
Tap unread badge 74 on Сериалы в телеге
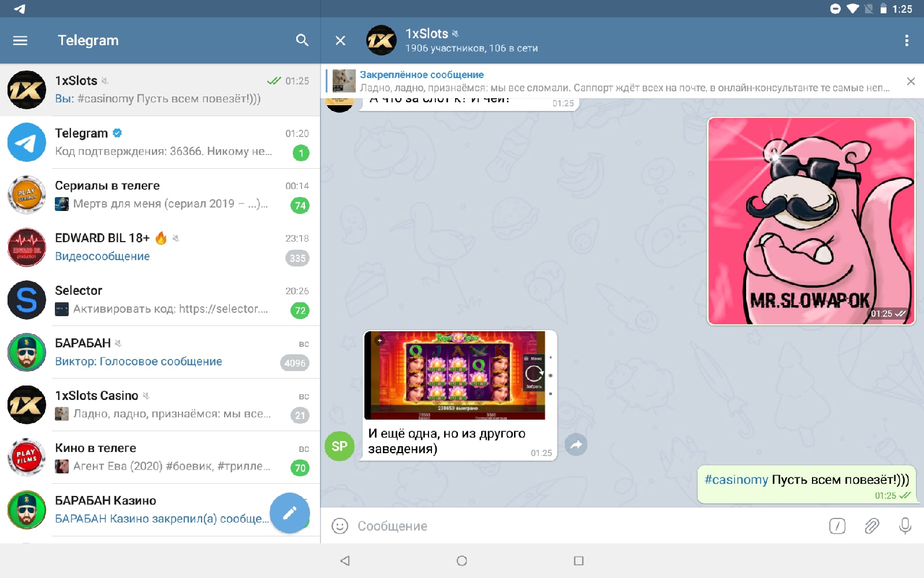coord(300,205)
